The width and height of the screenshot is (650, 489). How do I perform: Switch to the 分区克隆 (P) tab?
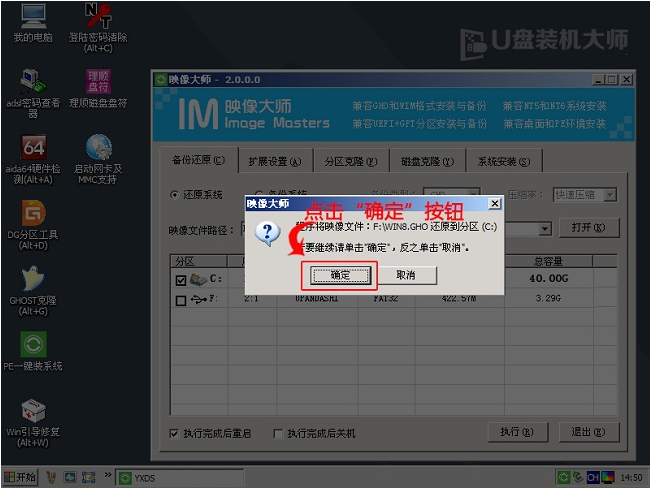[351, 162]
